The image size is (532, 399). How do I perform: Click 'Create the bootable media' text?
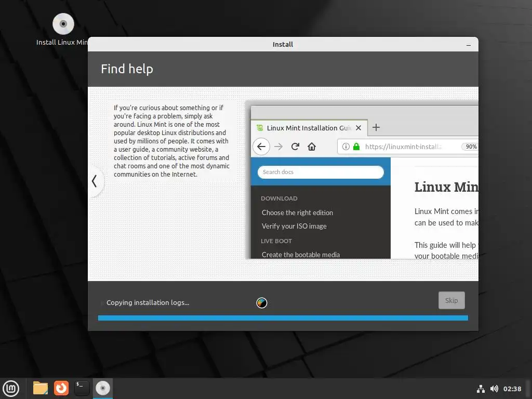coord(301,255)
